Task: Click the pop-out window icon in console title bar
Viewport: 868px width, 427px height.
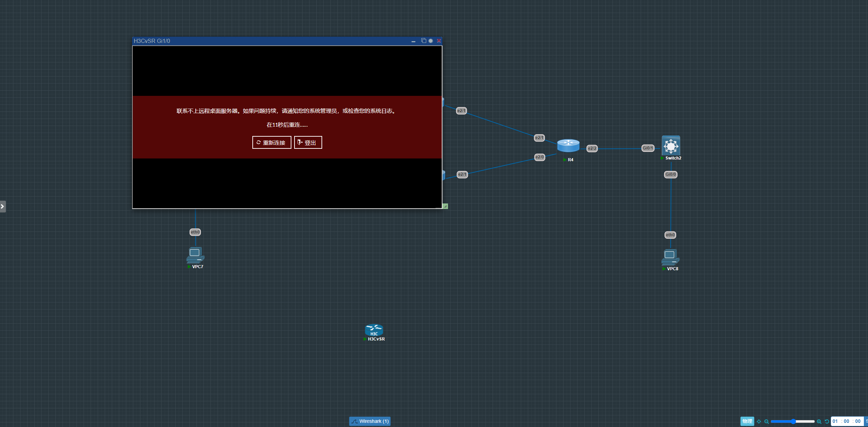Action: (x=423, y=41)
